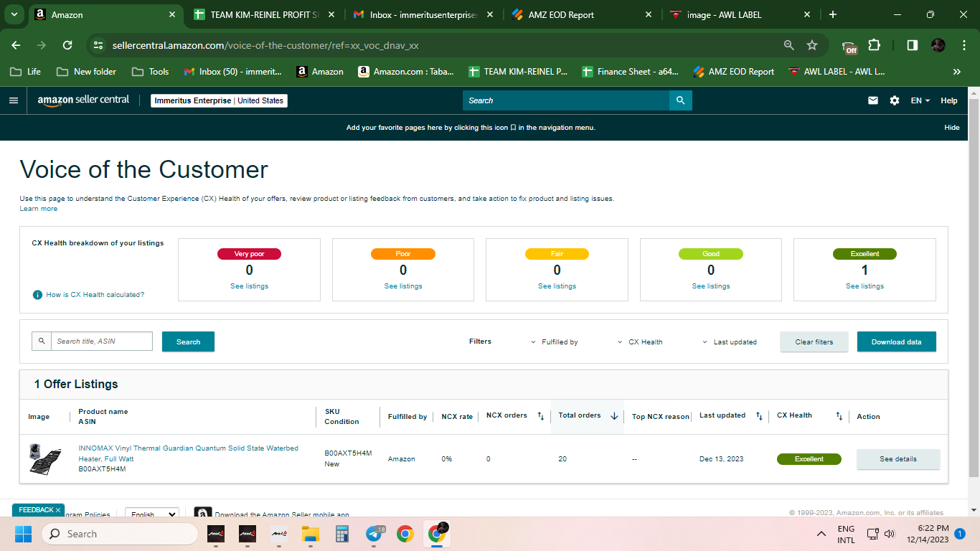Sort by NCX orders arrows icon
The width and height of the screenshot is (980, 551).
pyautogui.click(x=541, y=416)
